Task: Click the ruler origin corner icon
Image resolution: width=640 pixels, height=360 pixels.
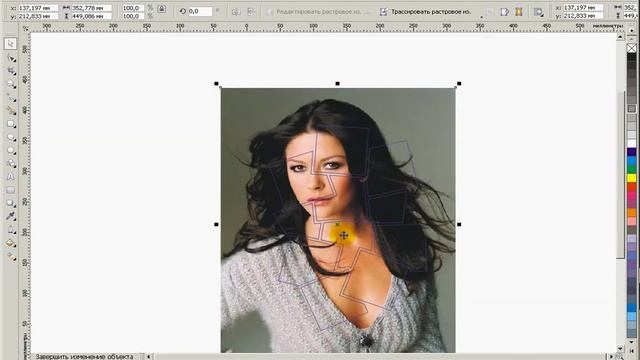Action: pos(25,28)
